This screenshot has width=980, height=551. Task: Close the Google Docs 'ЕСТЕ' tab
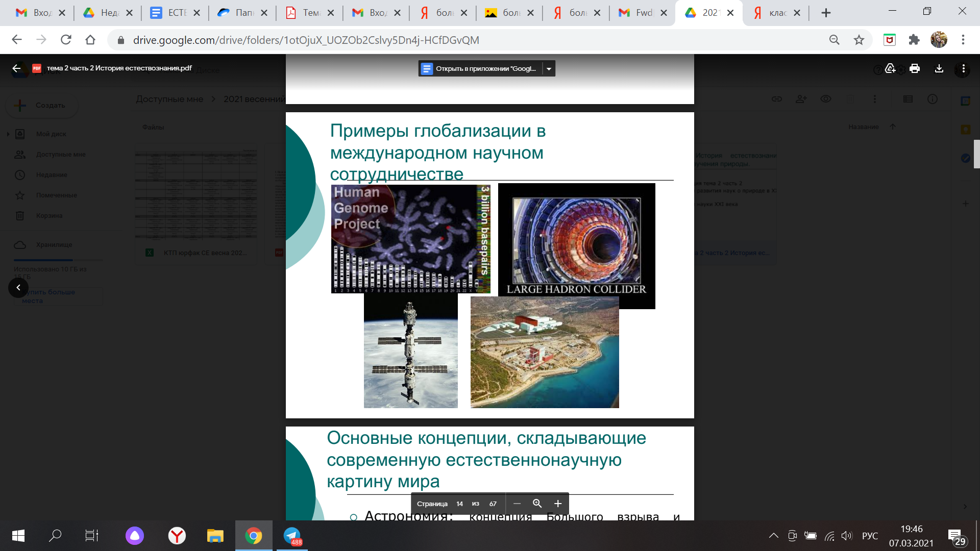point(197,13)
